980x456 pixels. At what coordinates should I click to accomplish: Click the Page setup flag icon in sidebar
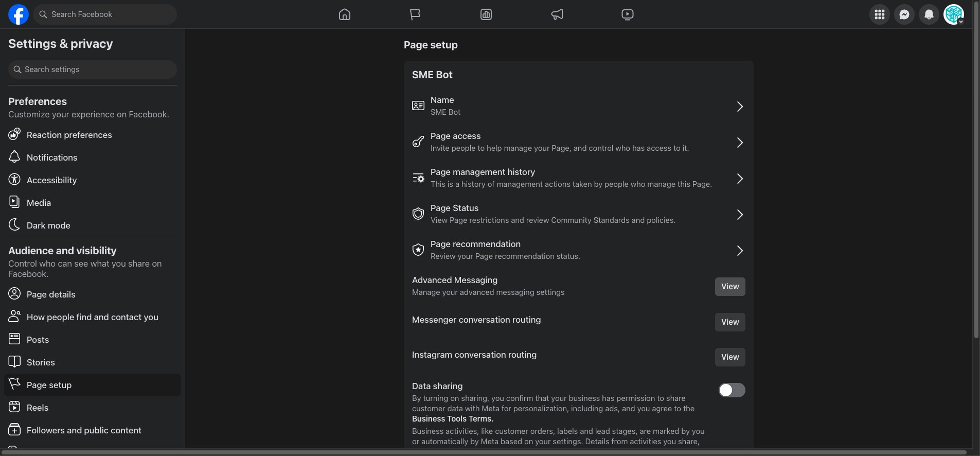14,384
